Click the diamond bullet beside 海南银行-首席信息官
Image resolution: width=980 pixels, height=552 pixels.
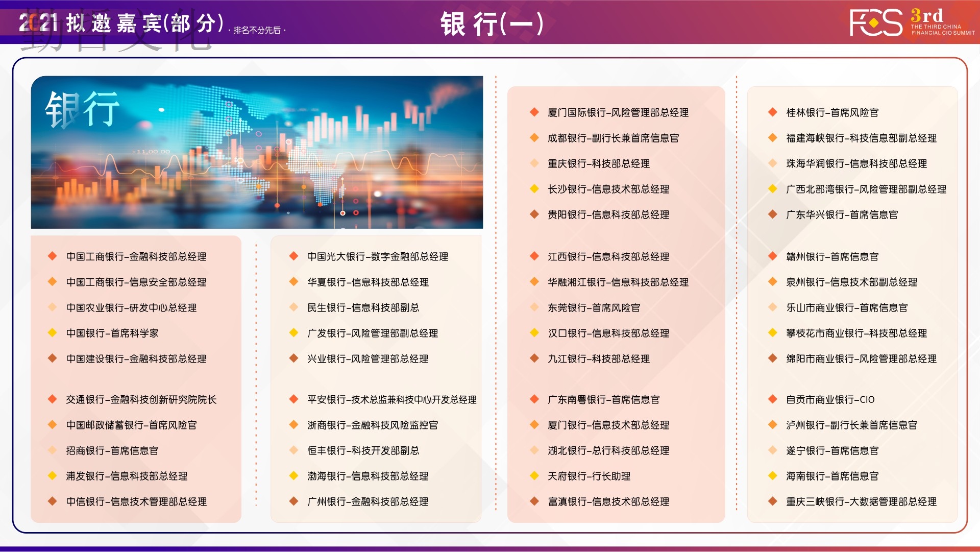click(773, 475)
